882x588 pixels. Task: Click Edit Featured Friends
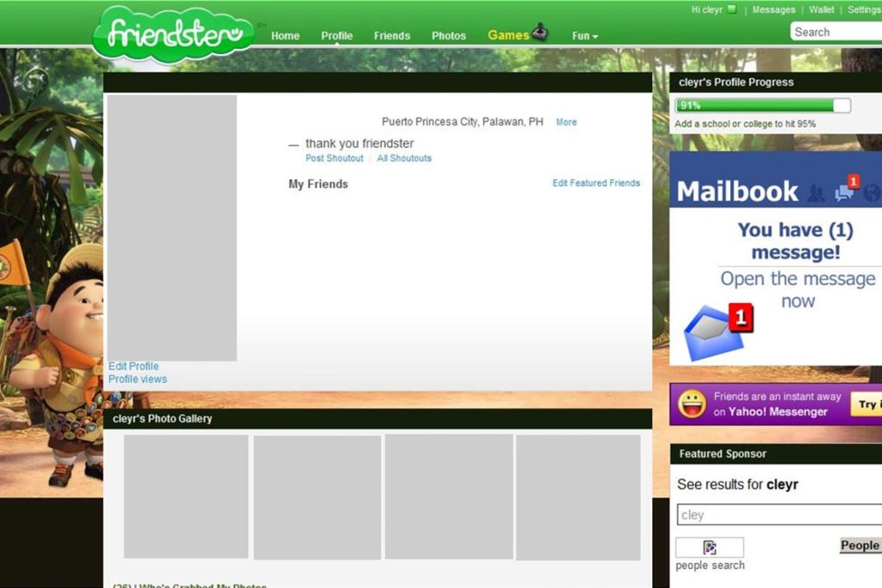[596, 183]
